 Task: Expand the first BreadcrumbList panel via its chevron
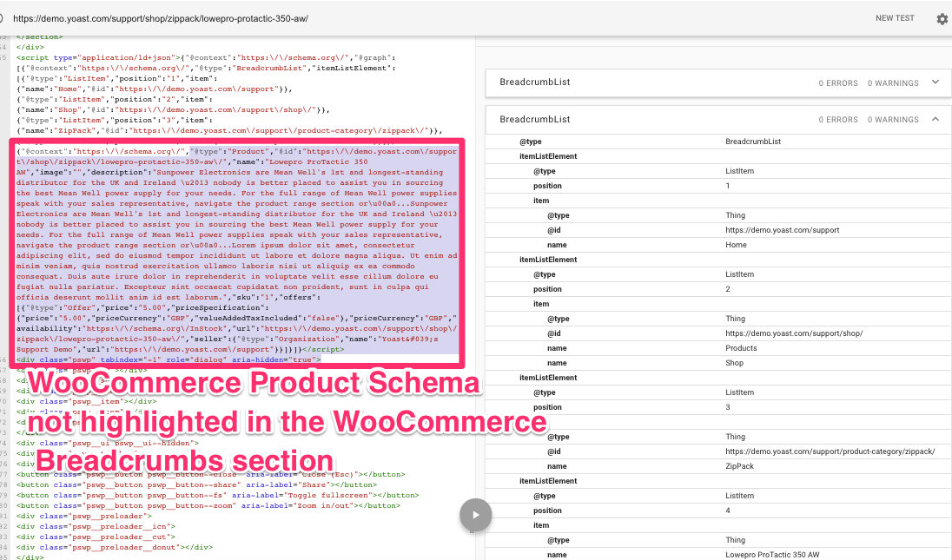(x=935, y=82)
